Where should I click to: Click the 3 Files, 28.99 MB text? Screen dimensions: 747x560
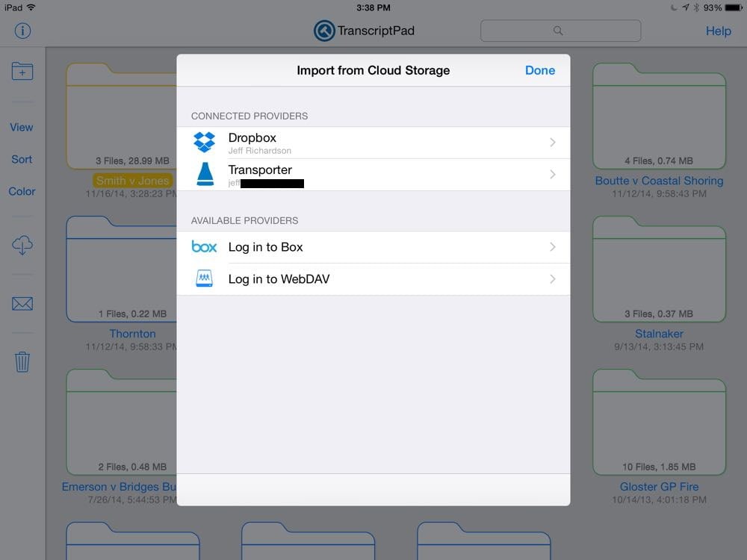point(132,161)
